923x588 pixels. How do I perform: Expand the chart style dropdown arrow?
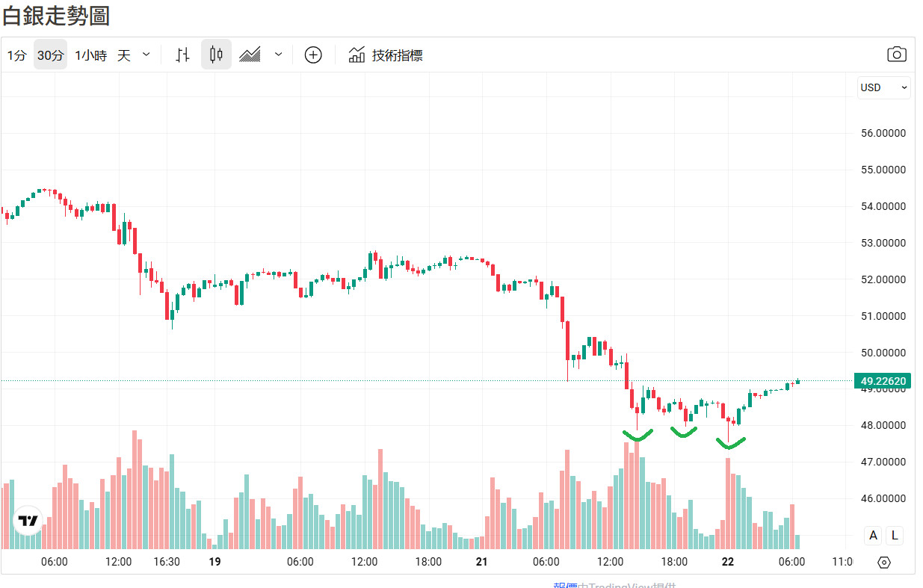[279, 55]
